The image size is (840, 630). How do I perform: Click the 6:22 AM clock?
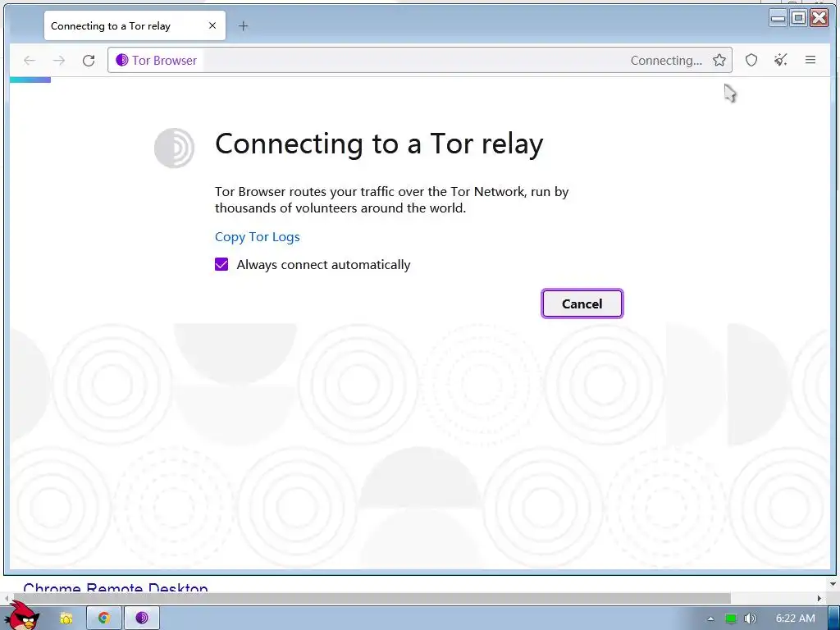(795, 619)
